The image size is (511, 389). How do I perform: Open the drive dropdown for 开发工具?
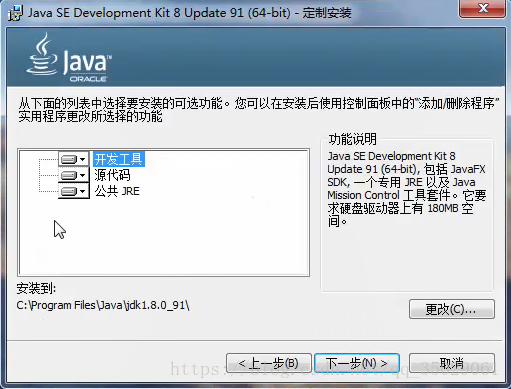74,159
